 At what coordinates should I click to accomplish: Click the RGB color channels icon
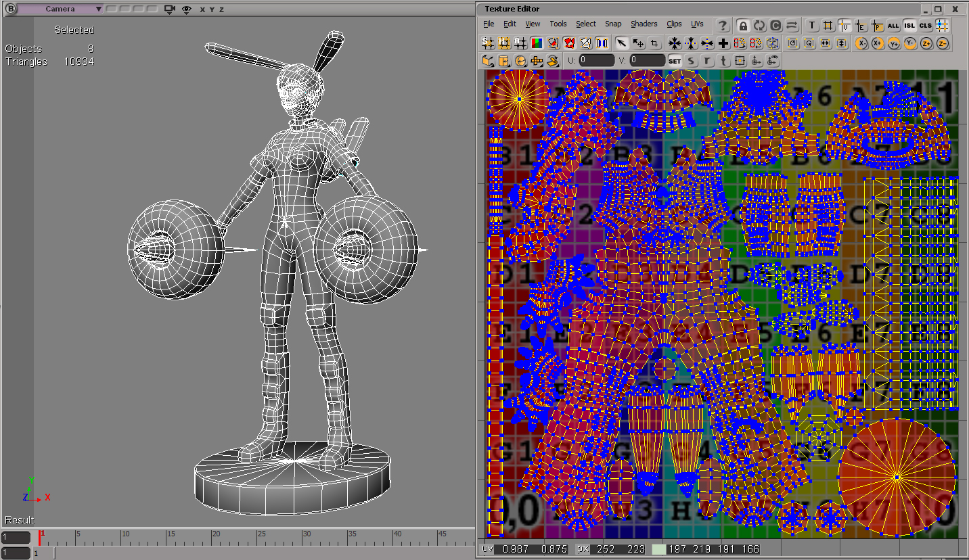pyautogui.click(x=537, y=43)
